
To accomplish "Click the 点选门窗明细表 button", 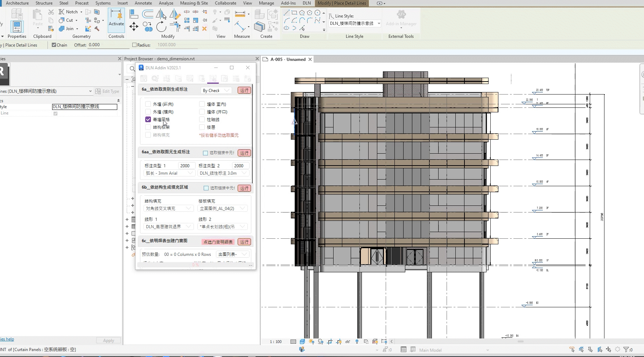I will coord(218,242).
